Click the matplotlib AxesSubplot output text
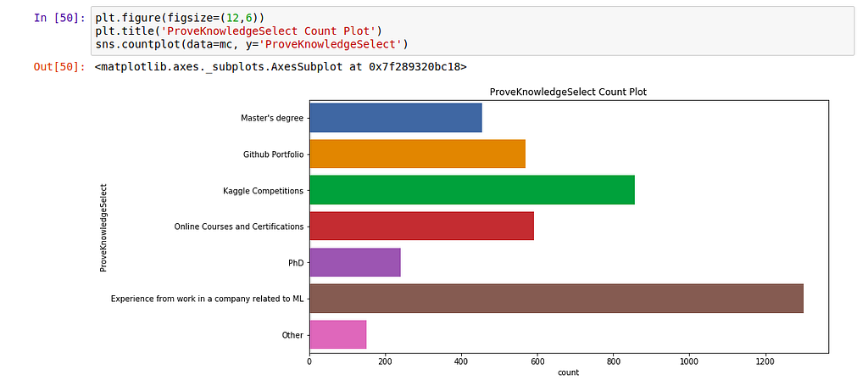The image size is (868, 386). pos(281,68)
